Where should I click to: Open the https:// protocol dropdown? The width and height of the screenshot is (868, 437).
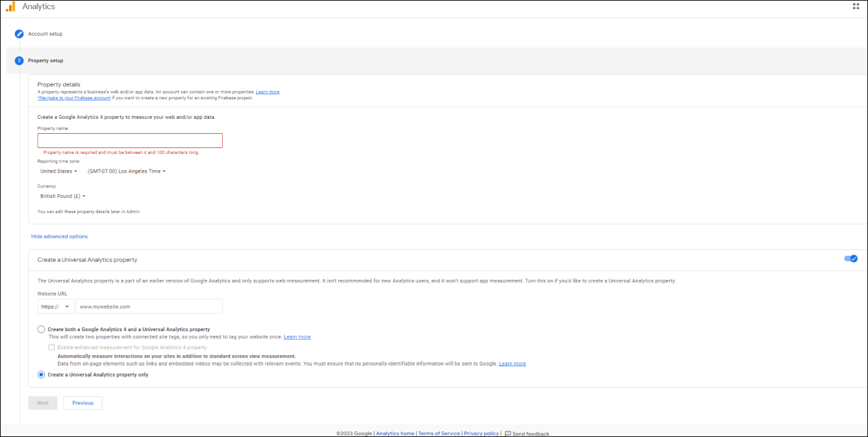coord(55,306)
